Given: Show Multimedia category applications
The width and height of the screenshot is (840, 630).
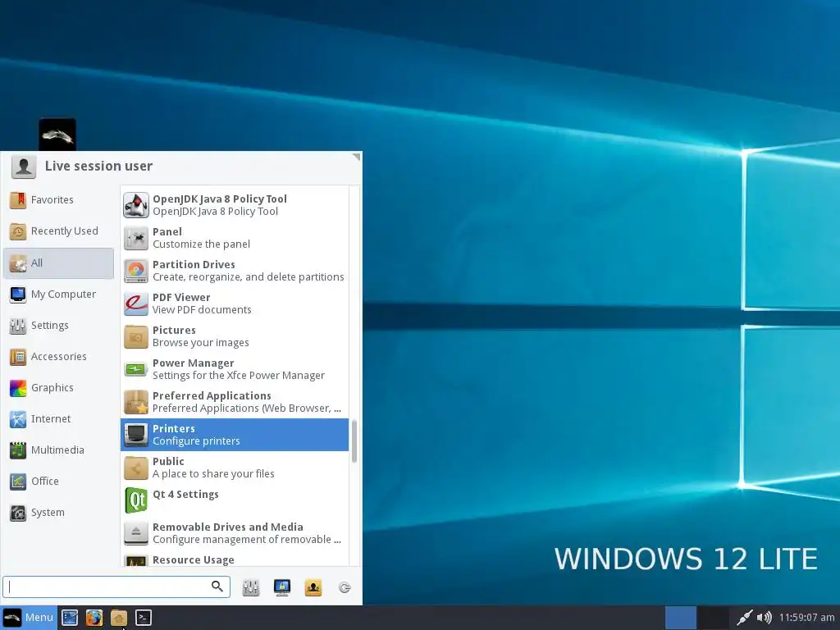Looking at the screenshot, I should click(x=58, y=450).
